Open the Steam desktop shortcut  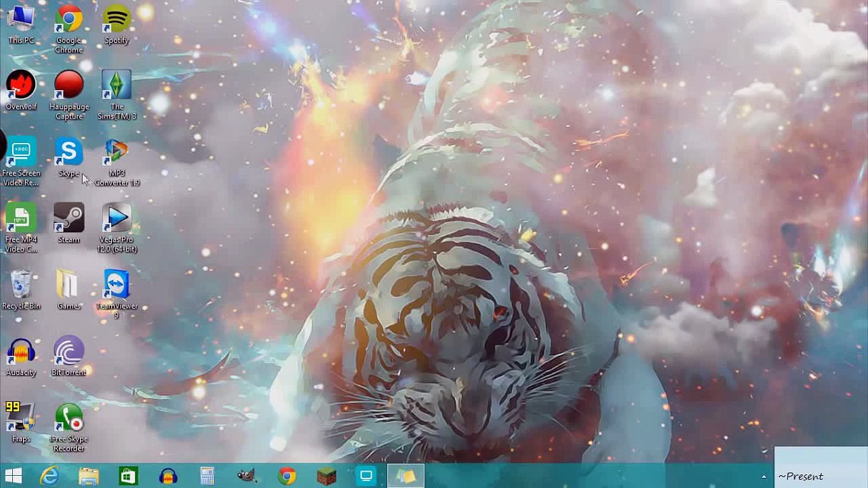(68, 224)
